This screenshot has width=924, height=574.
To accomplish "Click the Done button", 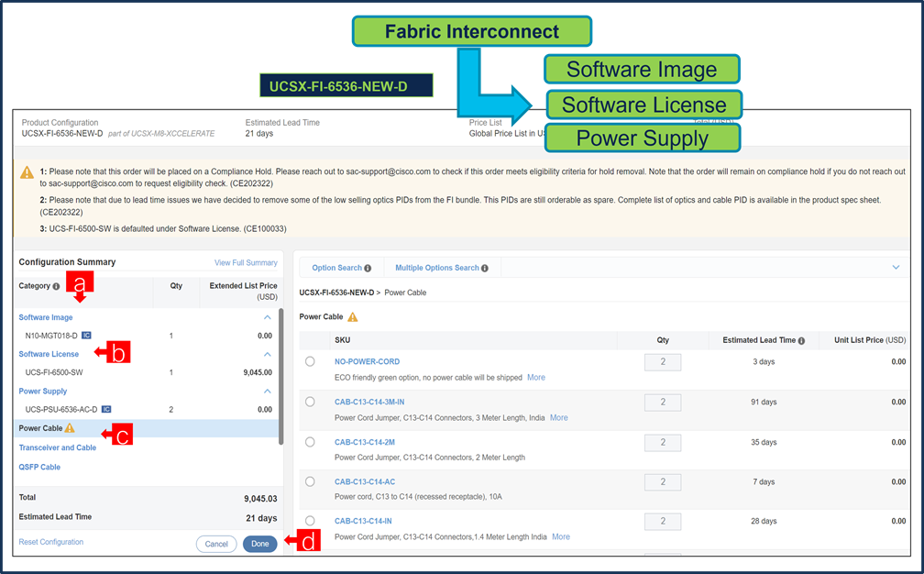I will click(260, 544).
